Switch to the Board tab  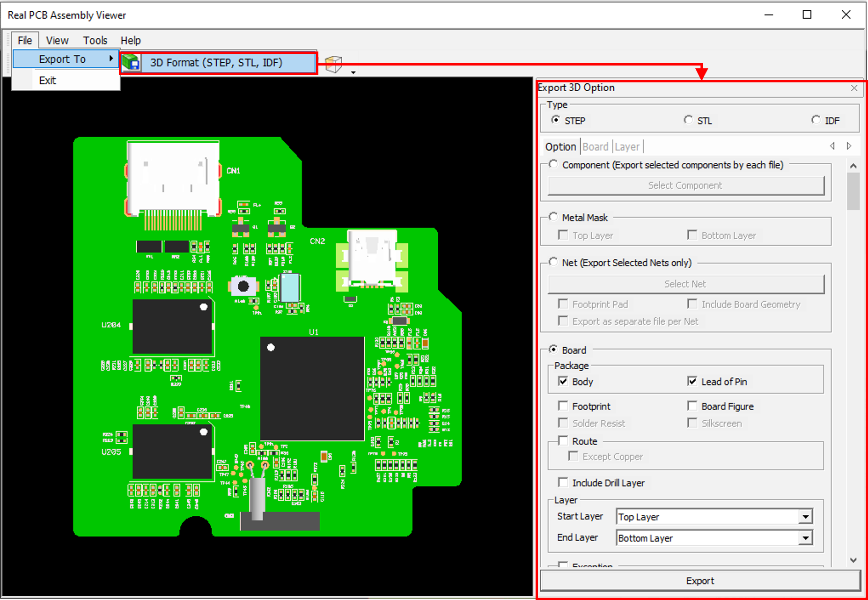tap(595, 147)
